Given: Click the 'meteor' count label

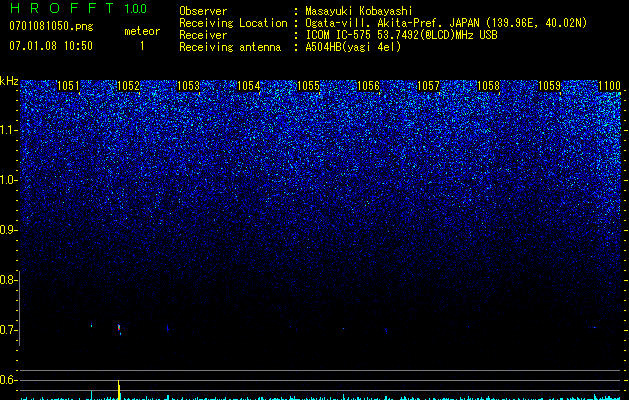Looking at the screenshot, I should tap(142, 31).
